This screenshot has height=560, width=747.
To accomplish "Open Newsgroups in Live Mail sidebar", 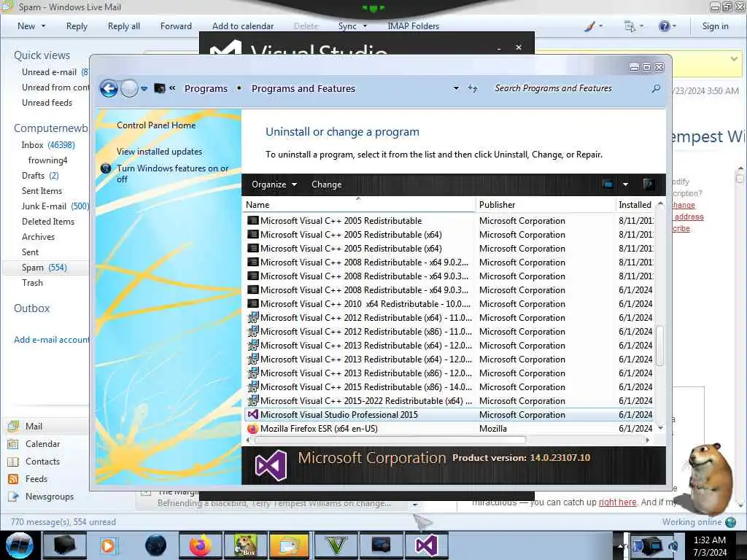I will 50,497.
